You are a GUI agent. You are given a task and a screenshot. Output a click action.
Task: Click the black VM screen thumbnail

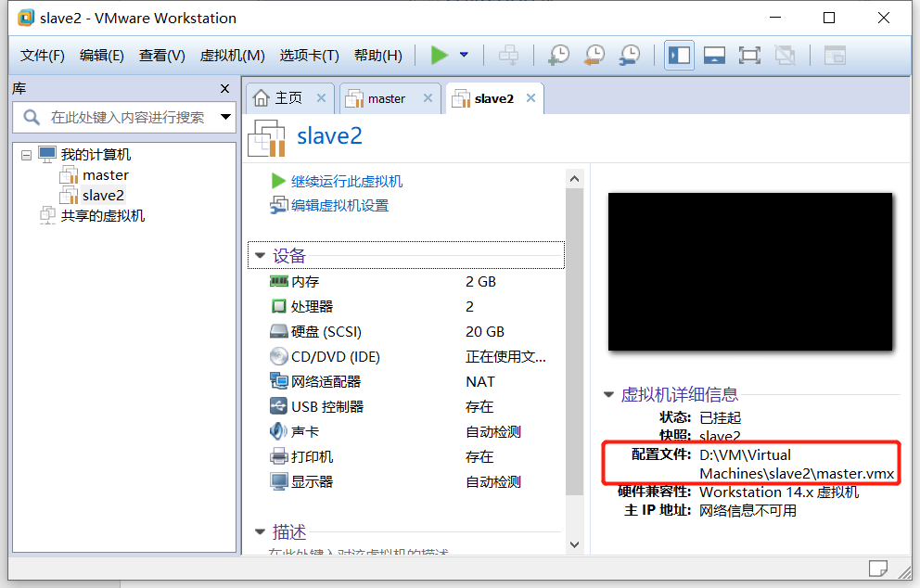(750, 272)
